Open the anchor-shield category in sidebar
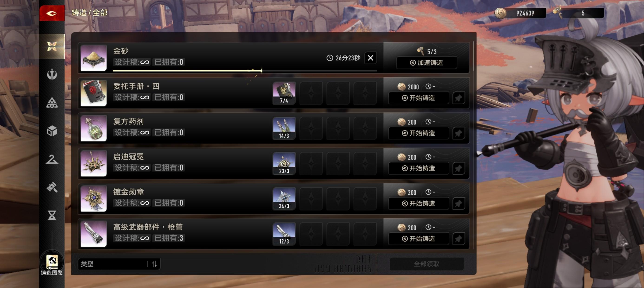644x288 pixels. tap(52, 75)
